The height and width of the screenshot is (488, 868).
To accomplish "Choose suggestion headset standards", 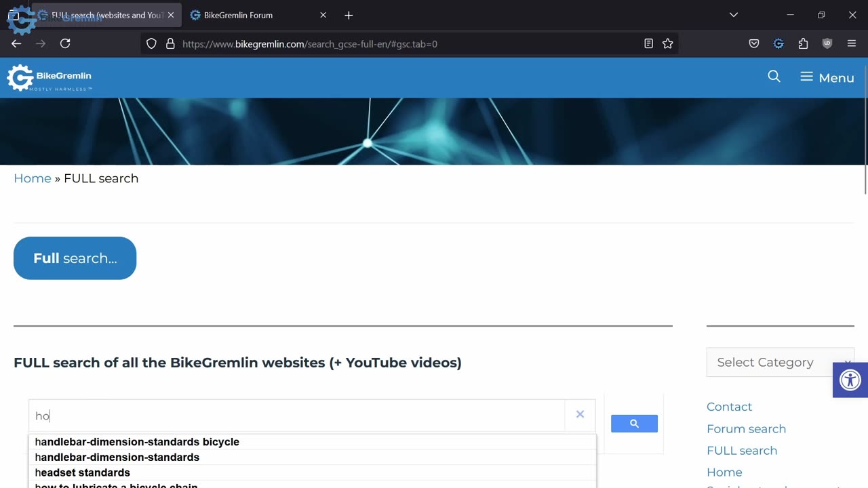I will 312,472.
